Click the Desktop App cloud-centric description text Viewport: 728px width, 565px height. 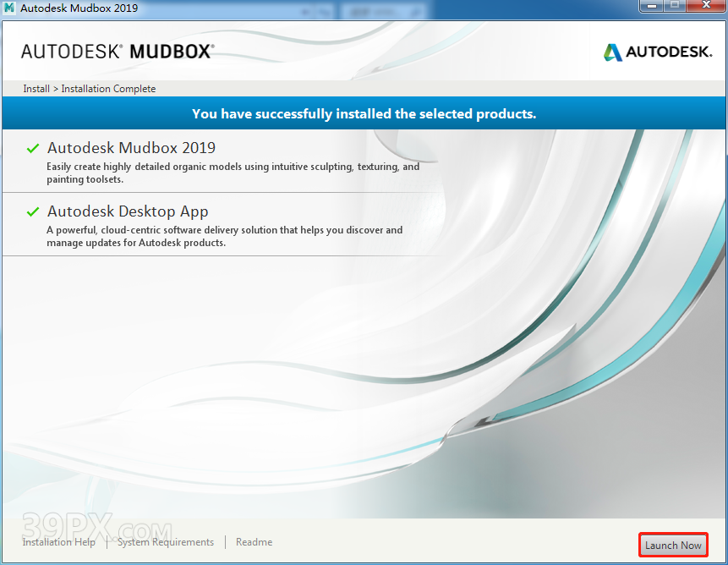[x=224, y=236]
